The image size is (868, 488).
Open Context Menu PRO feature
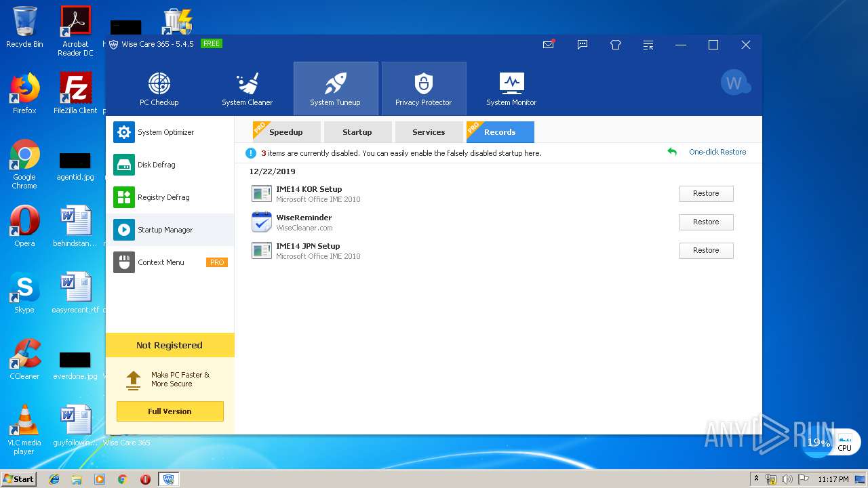pyautogui.click(x=170, y=262)
